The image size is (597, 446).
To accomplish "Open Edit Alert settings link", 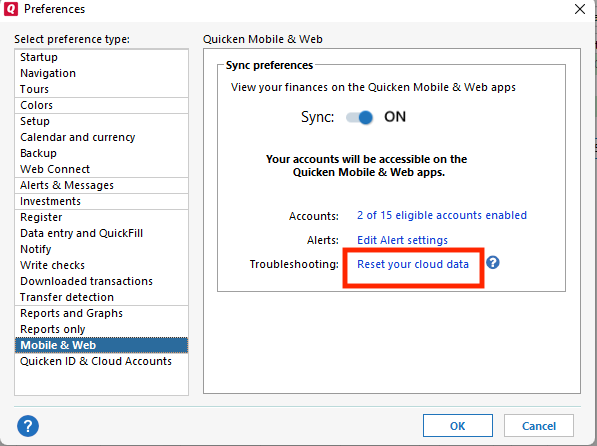I will point(402,240).
